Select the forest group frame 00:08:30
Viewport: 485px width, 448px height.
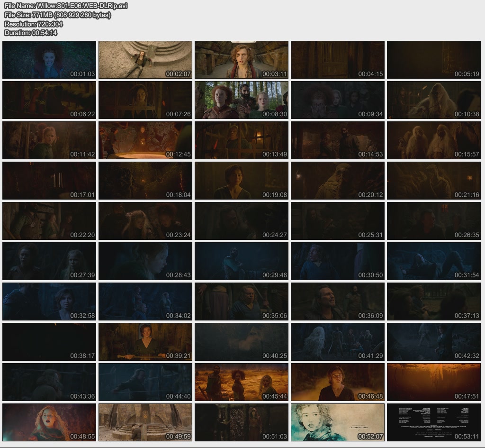point(242,100)
